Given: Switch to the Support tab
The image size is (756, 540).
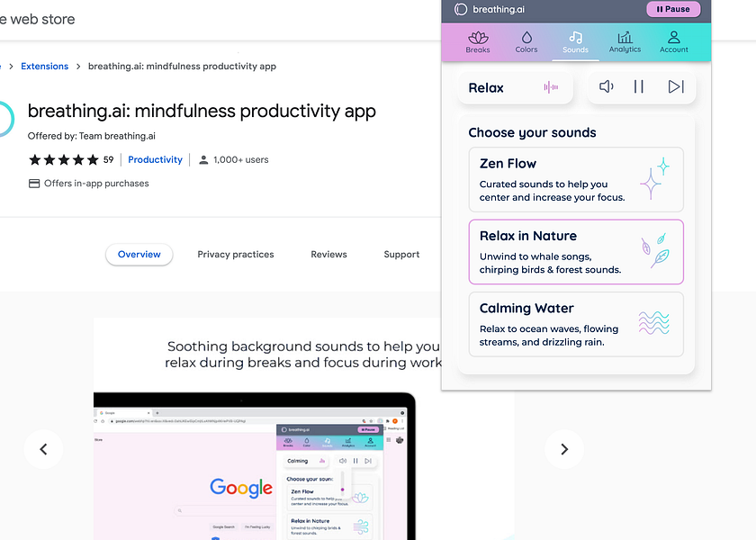Looking at the screenshot, I should (x=401, y=255).
